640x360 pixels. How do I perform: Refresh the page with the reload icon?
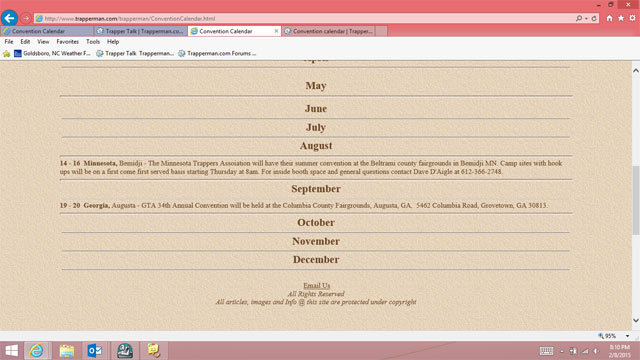click(594, 18)
